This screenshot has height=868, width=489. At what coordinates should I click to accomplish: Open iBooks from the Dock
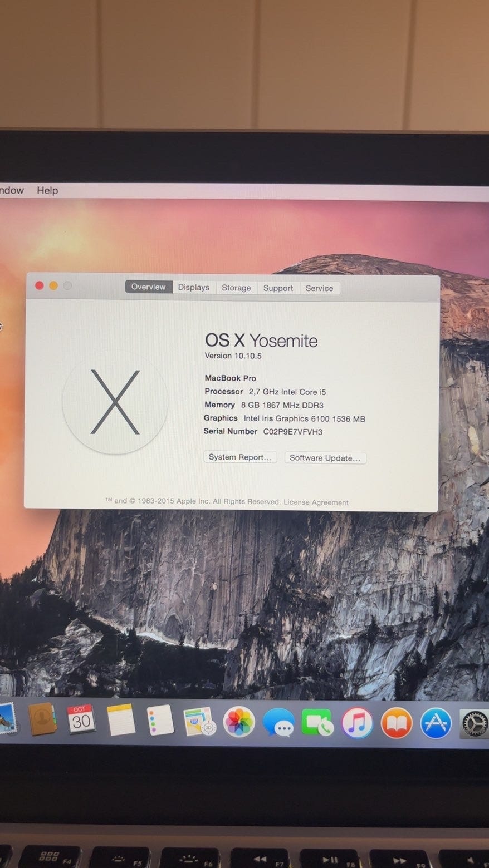click(397, 723)
